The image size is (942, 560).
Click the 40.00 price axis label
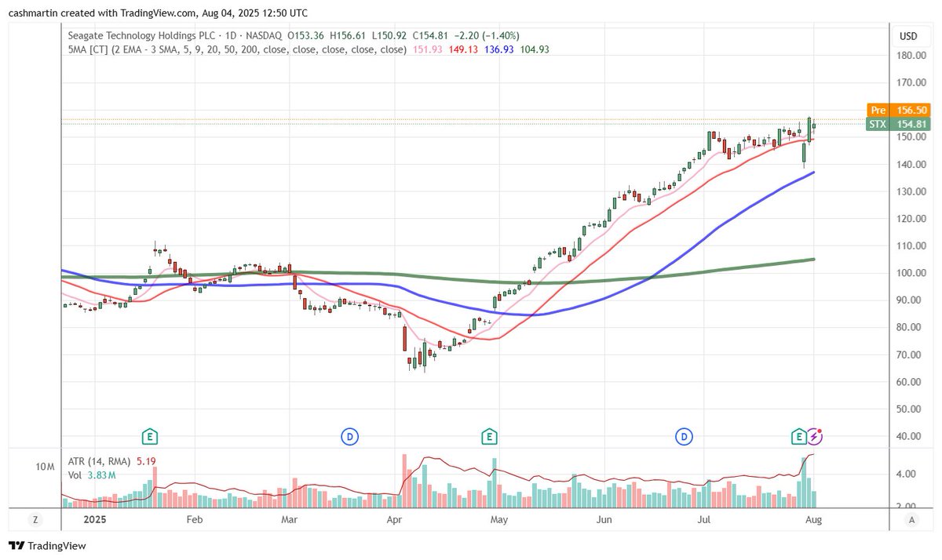pyautogui.click(x=907, y=436)
